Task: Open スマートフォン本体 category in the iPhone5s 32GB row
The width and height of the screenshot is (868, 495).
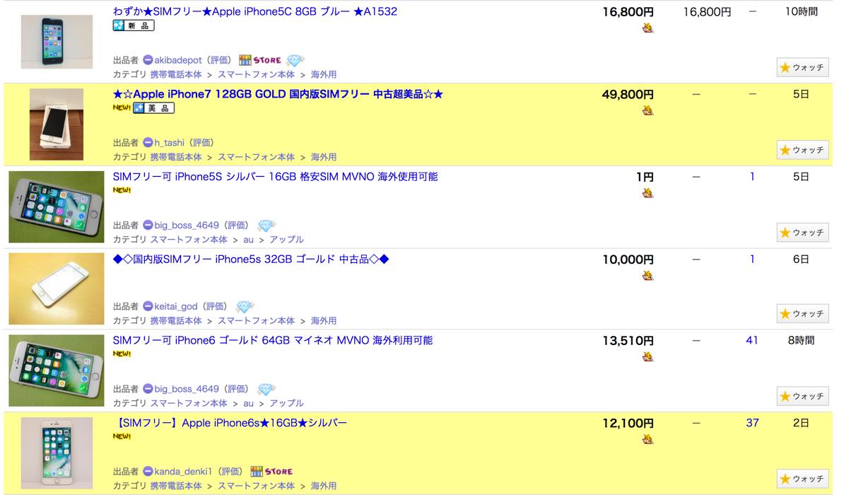Action: [x=256, y=320]
